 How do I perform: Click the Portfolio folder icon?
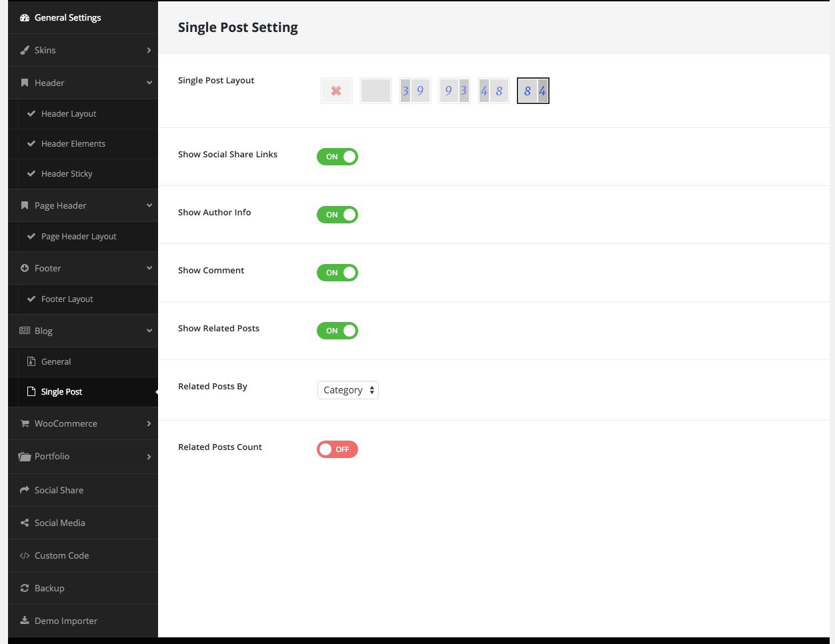coord(25,457)
